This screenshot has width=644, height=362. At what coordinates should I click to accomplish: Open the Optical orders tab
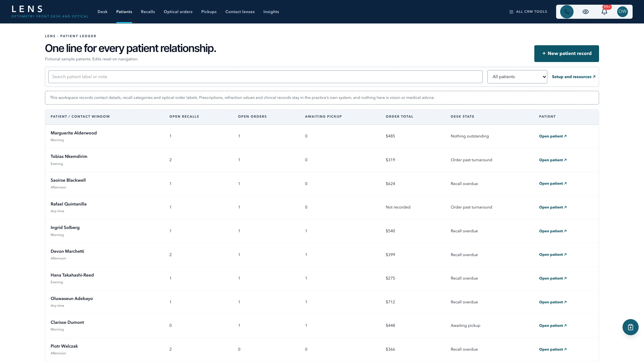(178, 12)
